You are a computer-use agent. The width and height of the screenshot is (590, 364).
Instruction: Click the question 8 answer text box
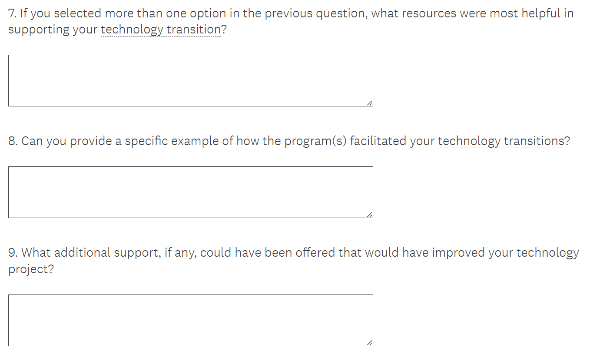[190, 192]
